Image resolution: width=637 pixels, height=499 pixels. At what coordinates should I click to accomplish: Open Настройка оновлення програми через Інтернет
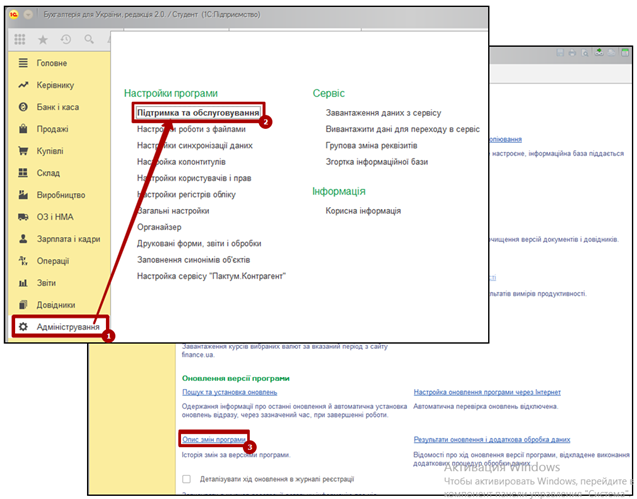pyautogui.click(x=490, y=393)
